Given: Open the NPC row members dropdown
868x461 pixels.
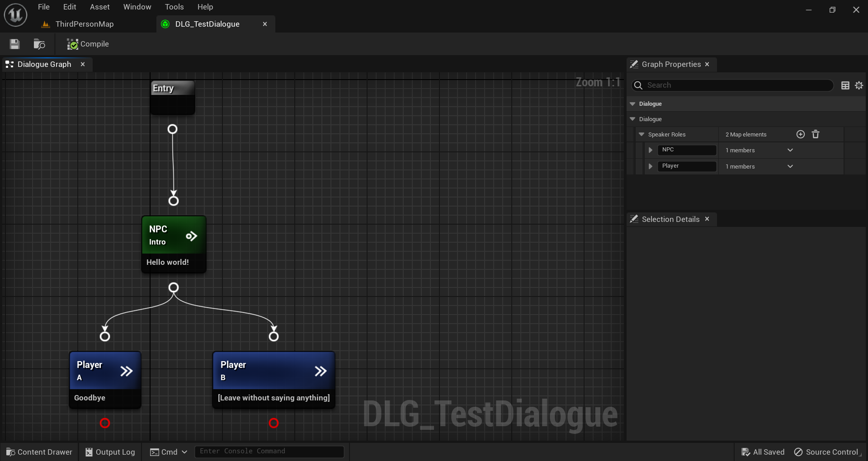Looking at the screenshot, I should coord(790,150).
